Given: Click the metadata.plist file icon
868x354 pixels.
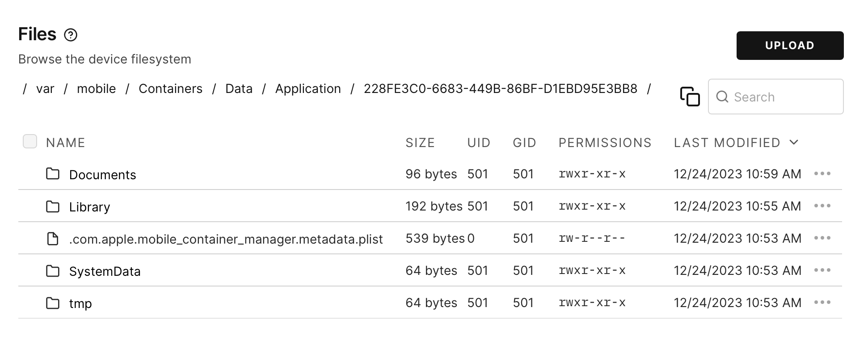Looking at the screenshot, I should [x=53, y=239].
